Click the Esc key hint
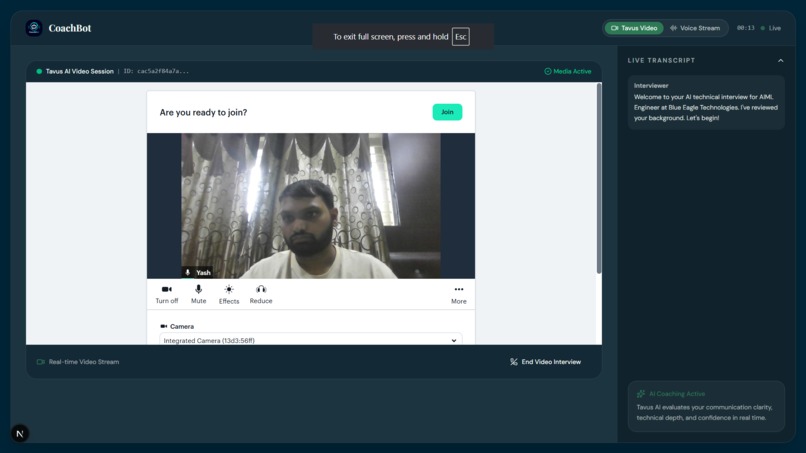The image size is (806, 453). tap(461, 37)
